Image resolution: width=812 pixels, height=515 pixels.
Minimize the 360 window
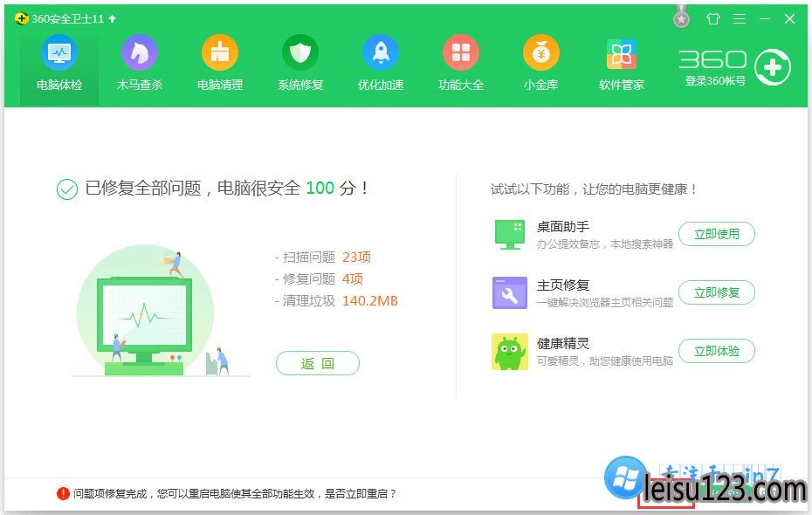point(765,19)
